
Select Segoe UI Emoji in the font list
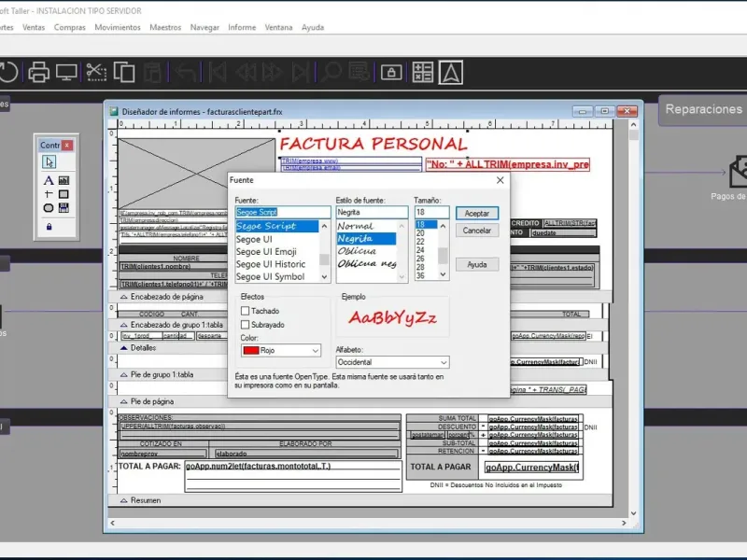pos(276,251)
